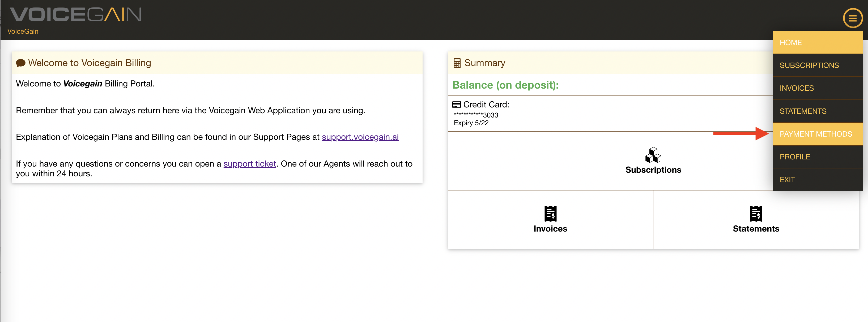Click the masked card number ending 3033
The image size is (868, 322).
click(x=476, y=115)
